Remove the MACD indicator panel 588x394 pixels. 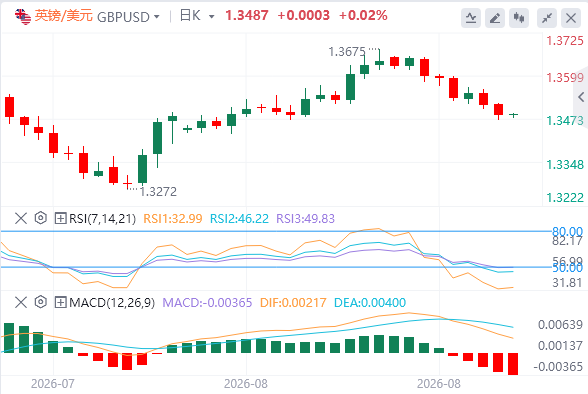[x=21, y=302]
